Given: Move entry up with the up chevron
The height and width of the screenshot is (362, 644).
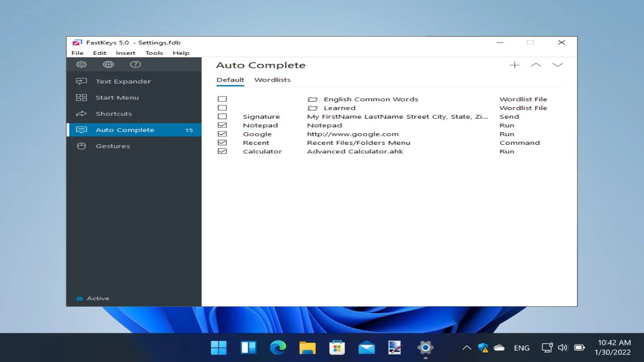Looking at the screenshot, I should click(x=536, y=65).
